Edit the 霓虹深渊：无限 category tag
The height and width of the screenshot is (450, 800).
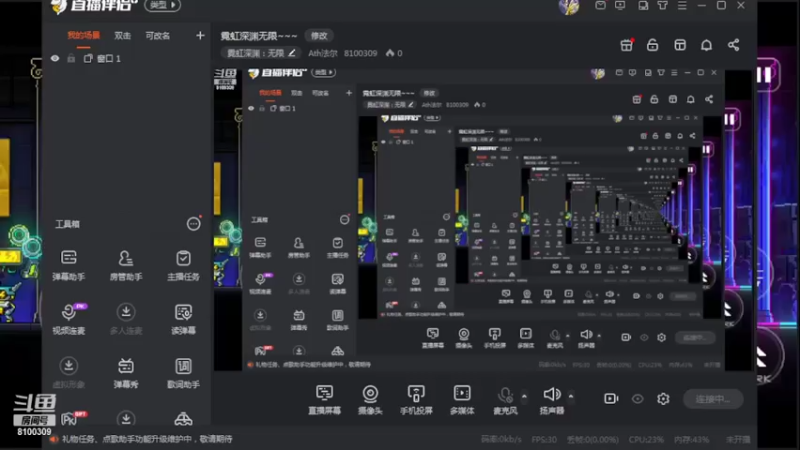[x=261, y=53]
